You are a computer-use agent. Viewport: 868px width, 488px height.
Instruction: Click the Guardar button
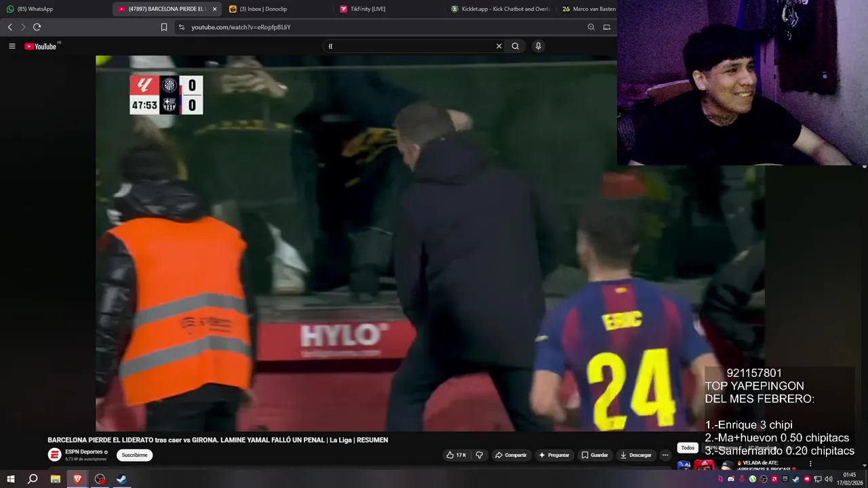(595, 455)
